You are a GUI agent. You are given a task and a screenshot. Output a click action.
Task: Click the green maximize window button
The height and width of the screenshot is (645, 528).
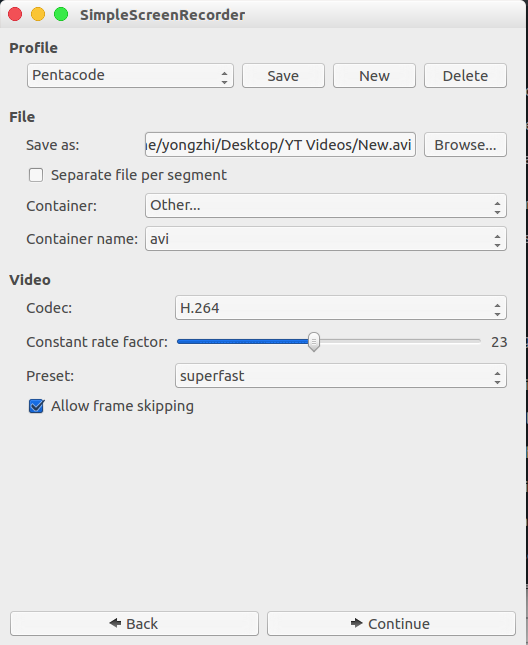[x=61, y=14]
